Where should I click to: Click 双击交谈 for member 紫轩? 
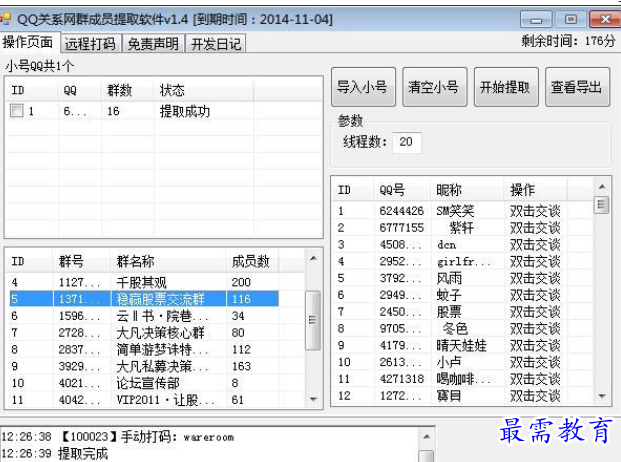[x=535, y=228]
